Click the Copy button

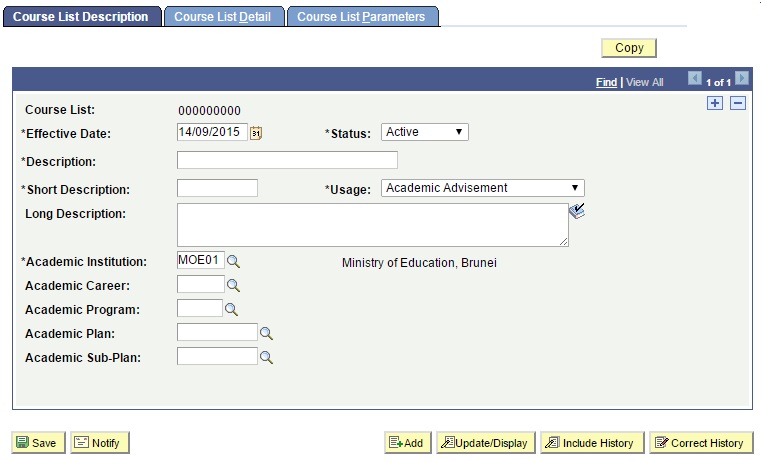point(629,48)
